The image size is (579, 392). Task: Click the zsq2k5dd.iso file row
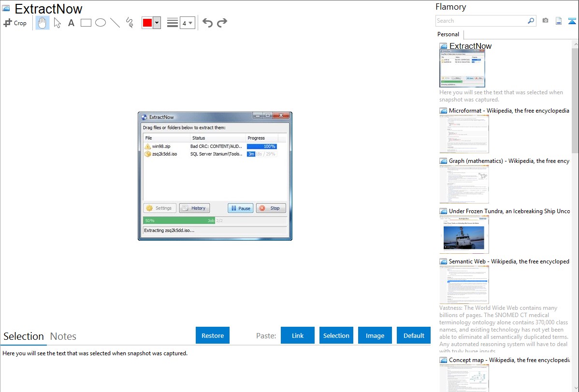215,154
